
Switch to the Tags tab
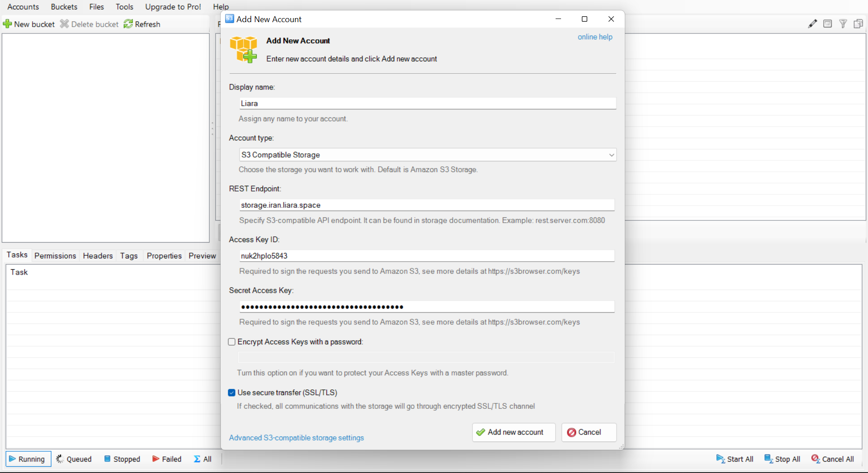tap(129, 256)
